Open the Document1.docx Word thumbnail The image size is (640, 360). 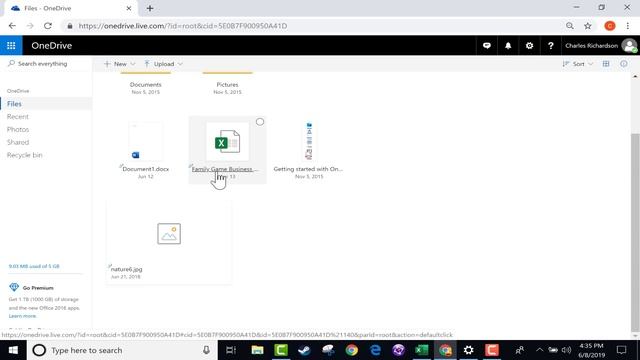pos(146,141)
